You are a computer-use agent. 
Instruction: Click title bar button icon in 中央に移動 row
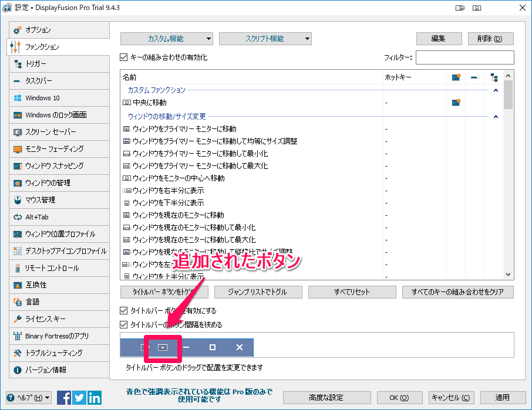coord(456,102)
